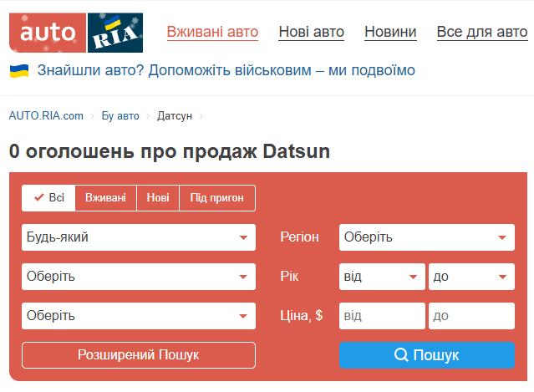Click the price 'від' input field
Viewport: 534px width, 392px height.
382,316
